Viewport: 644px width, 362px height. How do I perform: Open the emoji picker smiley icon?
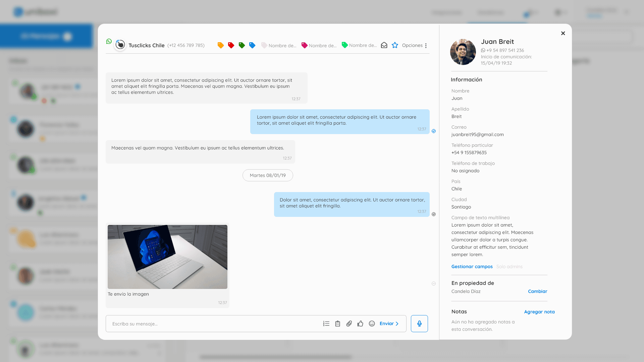coord(372,323)
